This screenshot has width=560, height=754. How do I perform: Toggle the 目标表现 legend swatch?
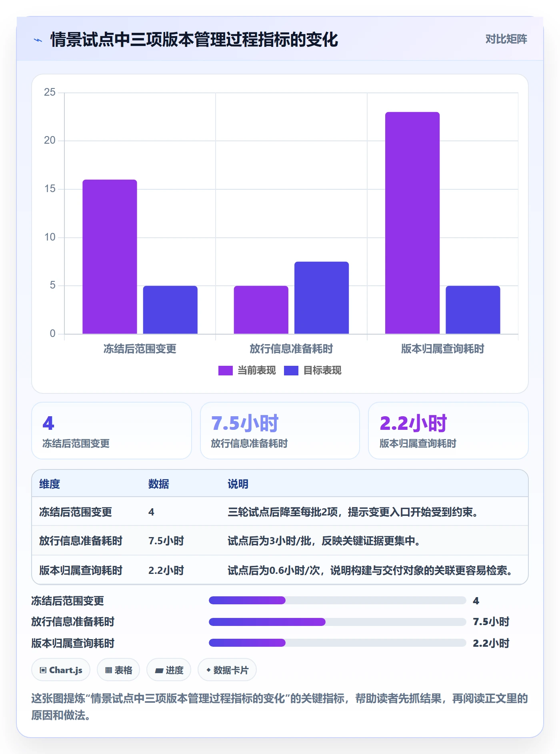291,371
